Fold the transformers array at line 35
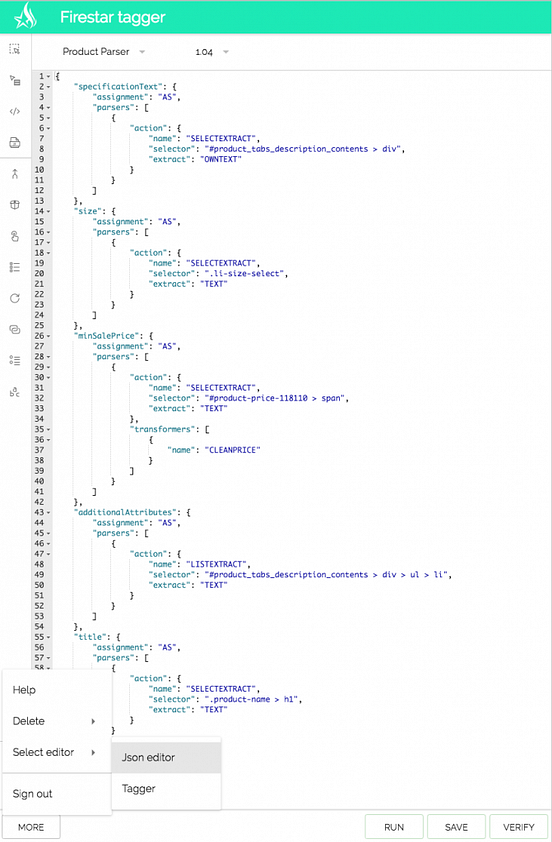Viewport: 552px width, 842px height. pos(49,429)
